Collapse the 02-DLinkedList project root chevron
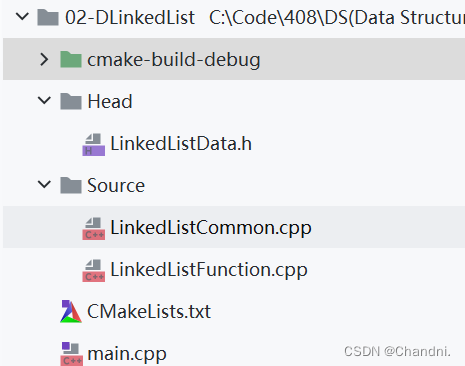 (x=22, y=16)
